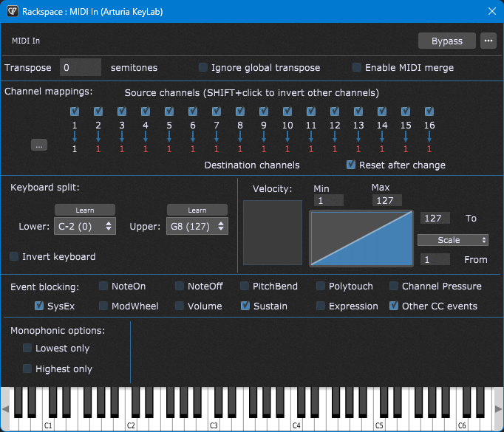Toggle source channel 5 checkbox
The height and width of the screenshot is (432, 504).
[x=169, y=111]
